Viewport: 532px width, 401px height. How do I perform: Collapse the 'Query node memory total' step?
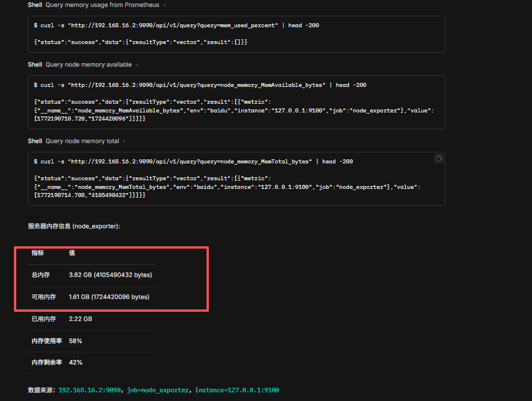[x=124, y=141]
